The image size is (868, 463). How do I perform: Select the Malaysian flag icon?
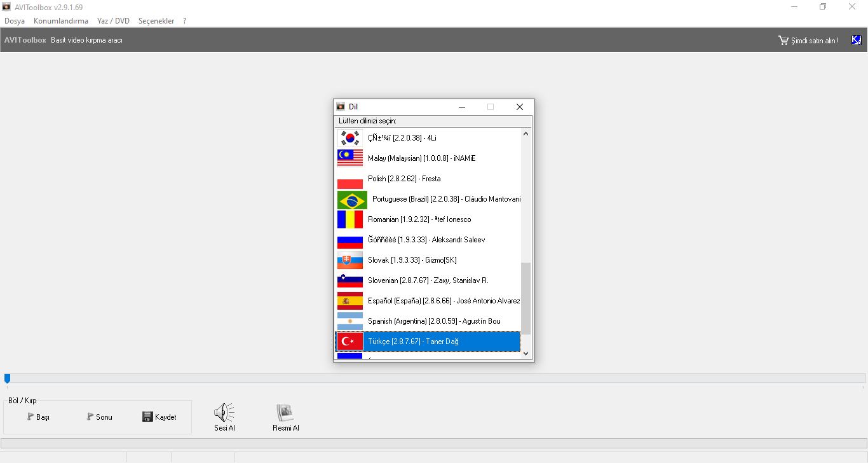350,158
